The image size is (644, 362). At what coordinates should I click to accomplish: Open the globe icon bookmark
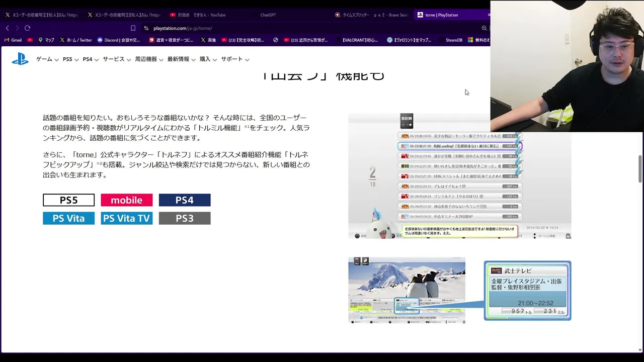click(276, 40)
